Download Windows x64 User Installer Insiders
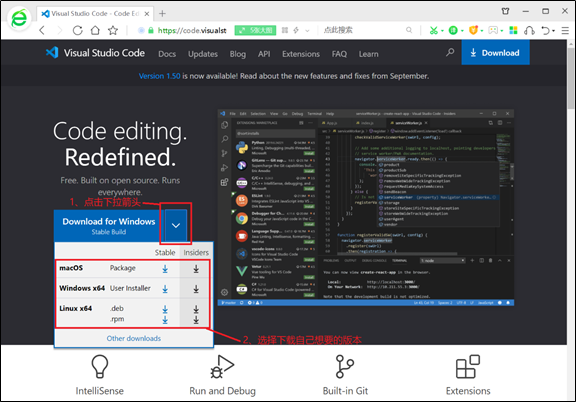This screenshot has height=402, width=576. point(196,289)
